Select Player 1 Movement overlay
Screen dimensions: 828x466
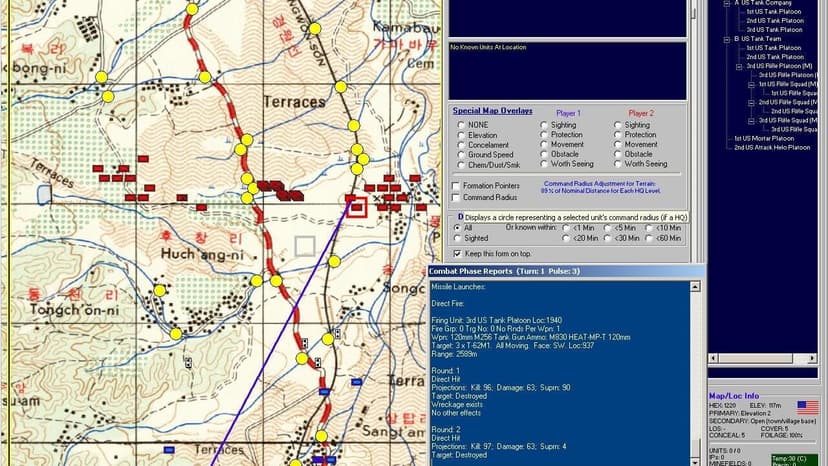543,144
